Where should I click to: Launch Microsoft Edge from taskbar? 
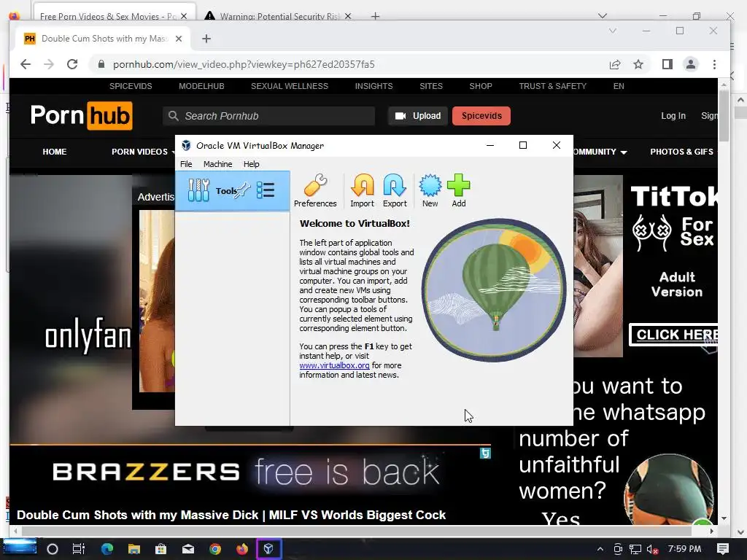click(x=107, y=549)
